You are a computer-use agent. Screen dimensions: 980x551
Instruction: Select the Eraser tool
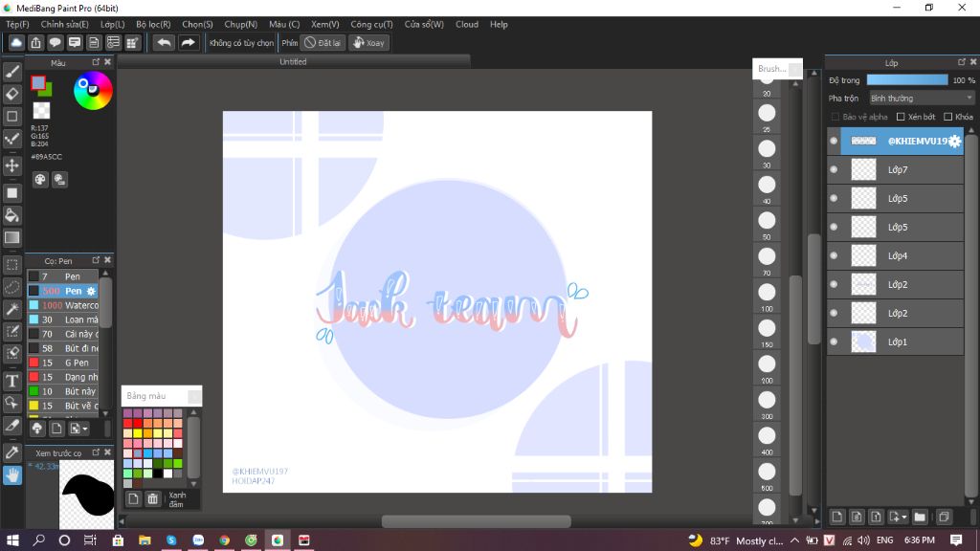coord(11,95)
